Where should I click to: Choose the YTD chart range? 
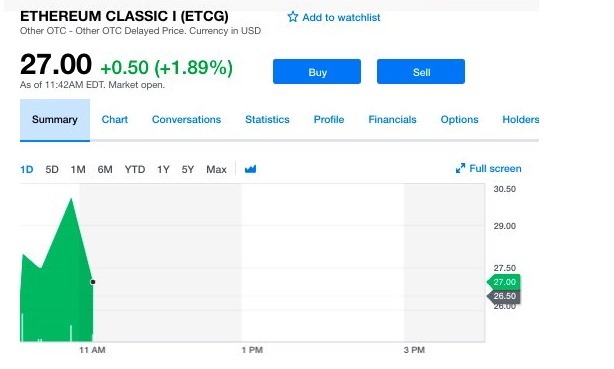[x=135, y=170]
